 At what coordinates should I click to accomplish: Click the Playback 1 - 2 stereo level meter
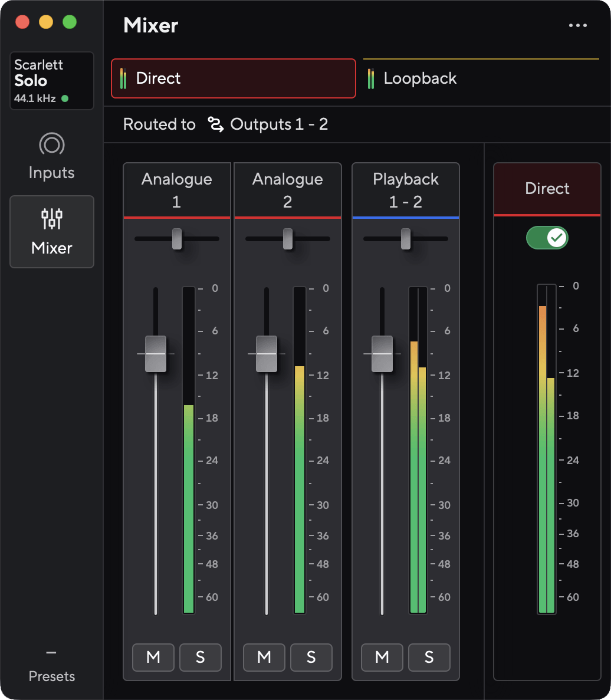pos(418,450)
